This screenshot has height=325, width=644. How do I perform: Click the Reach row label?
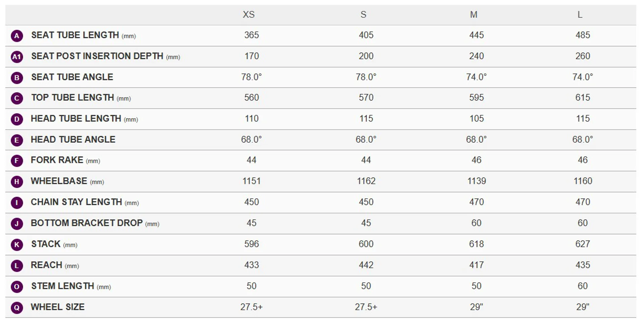(x=47, y=265)
